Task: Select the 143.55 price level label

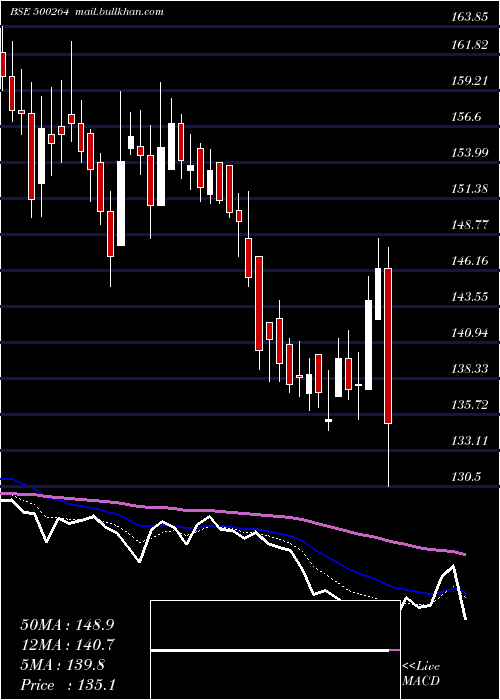Action: pyautogui.click(x=468, y=297)
